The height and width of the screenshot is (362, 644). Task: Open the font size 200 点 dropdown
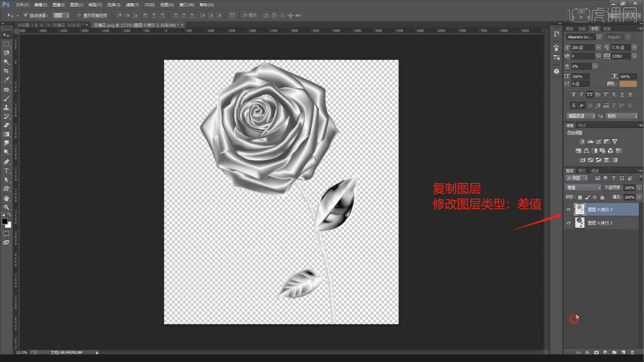[x=598, y=48]
